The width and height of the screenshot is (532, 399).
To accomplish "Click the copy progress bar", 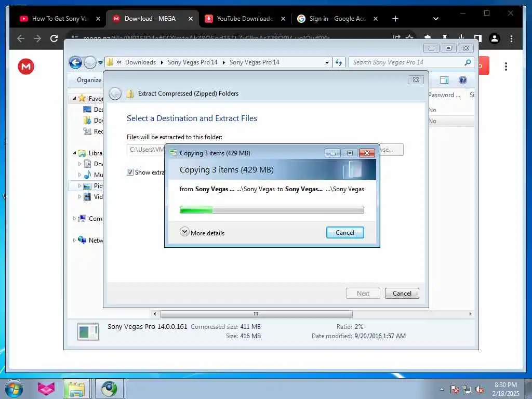I will (x=271, y=210).
